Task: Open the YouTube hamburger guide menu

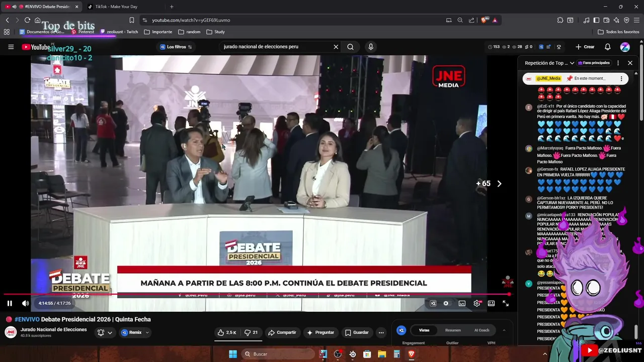Action: coord(11,47)
